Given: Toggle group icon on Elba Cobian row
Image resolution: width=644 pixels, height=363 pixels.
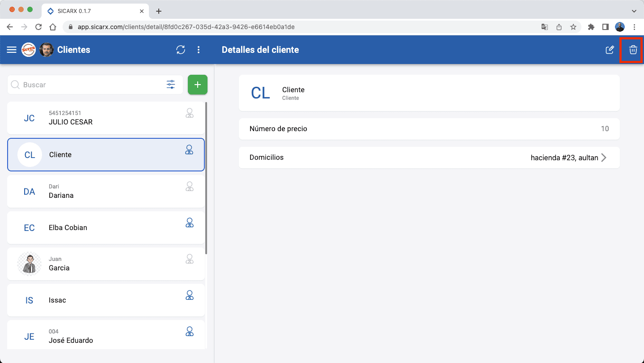Looking at the screenshot, I should click(x=189, y=223).
